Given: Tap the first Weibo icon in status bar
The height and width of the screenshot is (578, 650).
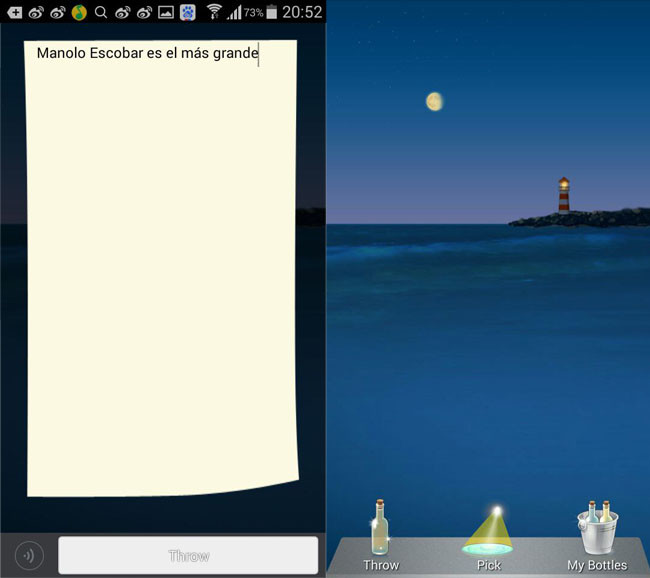Looking at the screenshot, I should 36,12.
